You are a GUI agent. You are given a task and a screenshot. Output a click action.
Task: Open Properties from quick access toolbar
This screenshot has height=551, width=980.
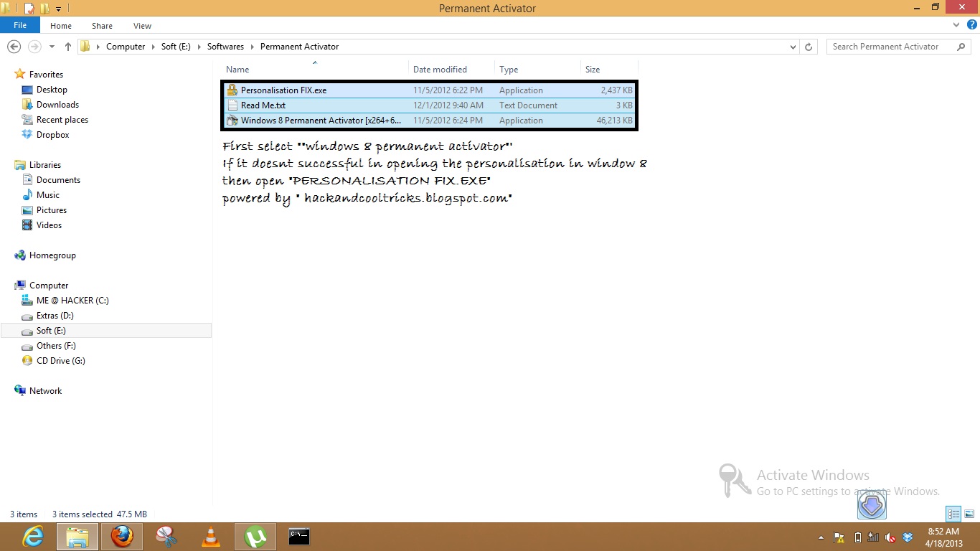pyautogui.click(x=29, y=9)
